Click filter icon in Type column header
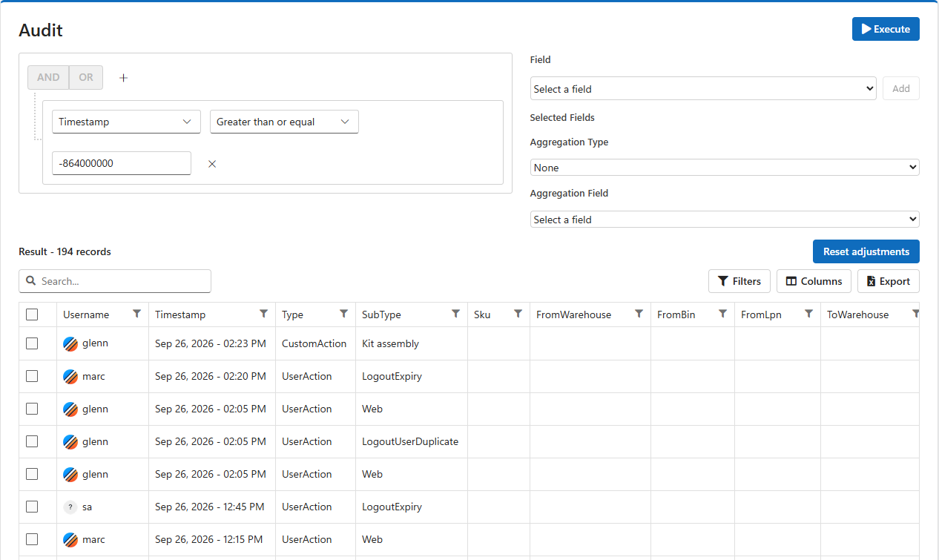The image size is (939, 560). coord(343,314)
